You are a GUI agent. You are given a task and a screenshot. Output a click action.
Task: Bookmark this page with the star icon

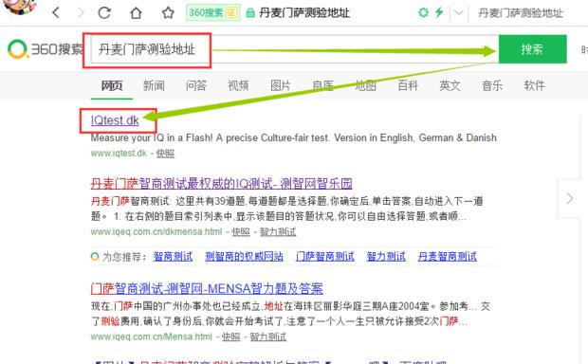tap(168, 12)
